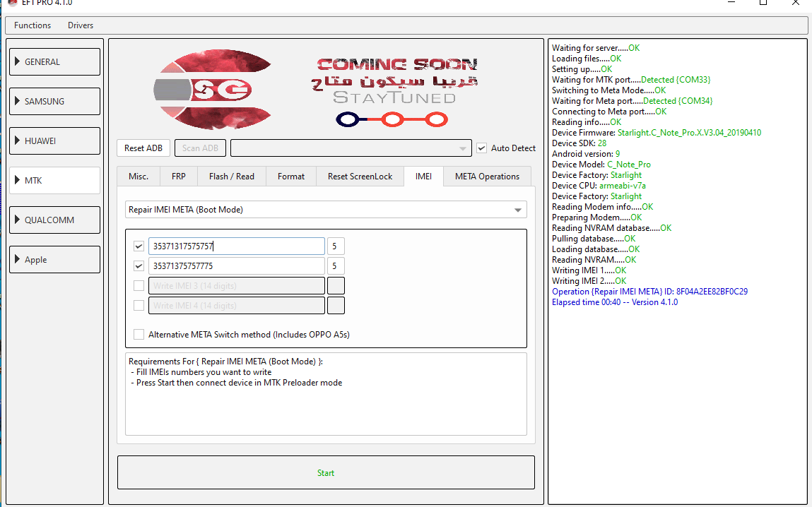The width and height of the screenshot is (812, 507).
Task: Click the 'Elapsed time 00:40' log line
Action: pyautogui.click(x=615, y=302)
